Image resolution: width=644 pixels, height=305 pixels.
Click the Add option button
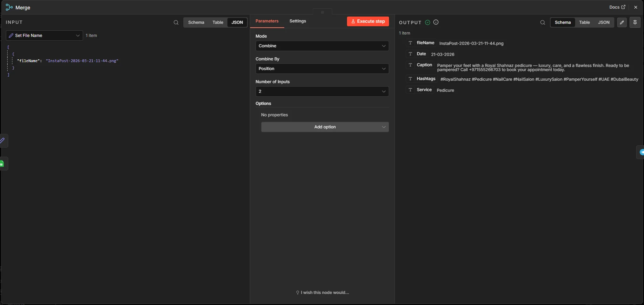(x=325, y=127)
